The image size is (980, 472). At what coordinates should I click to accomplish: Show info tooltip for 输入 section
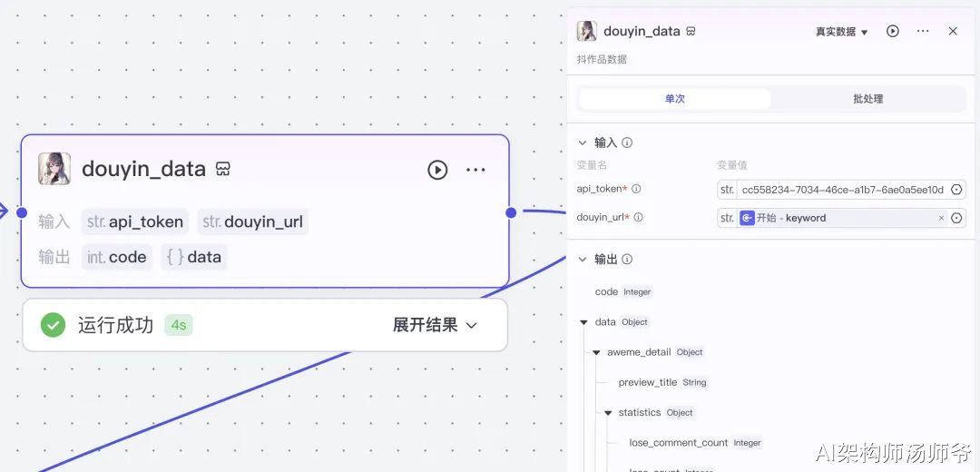click(x=627, y=143)
